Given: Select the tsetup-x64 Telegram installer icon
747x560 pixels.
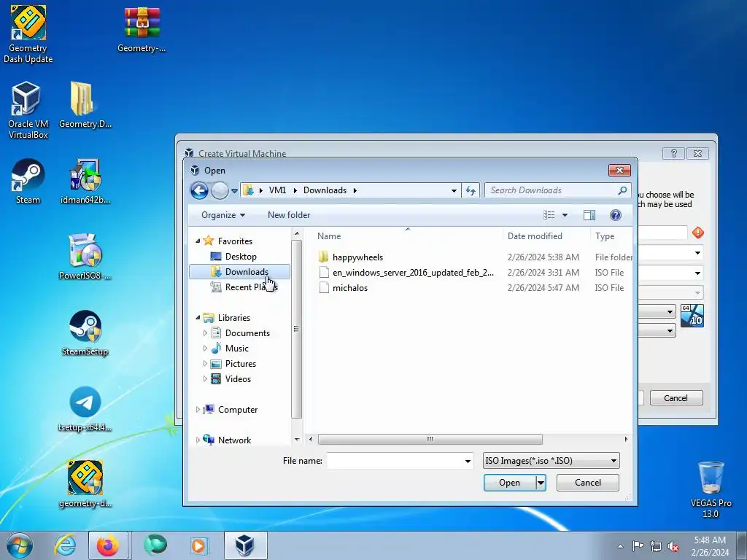Looking at the screenshot, I should point(85,409).
